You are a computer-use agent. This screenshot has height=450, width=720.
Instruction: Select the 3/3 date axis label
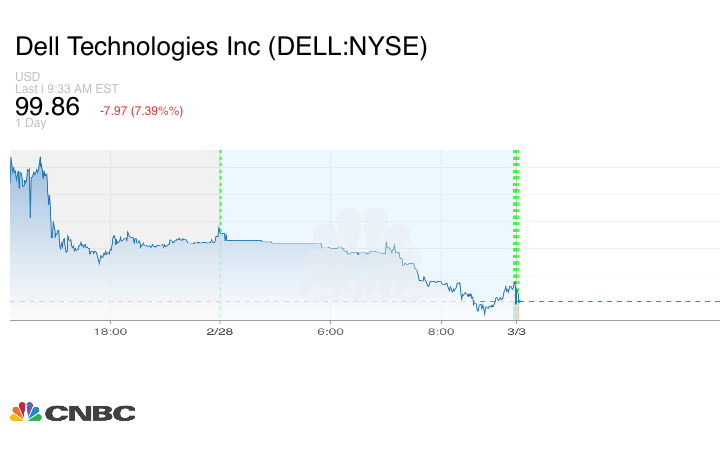[516, 331]
